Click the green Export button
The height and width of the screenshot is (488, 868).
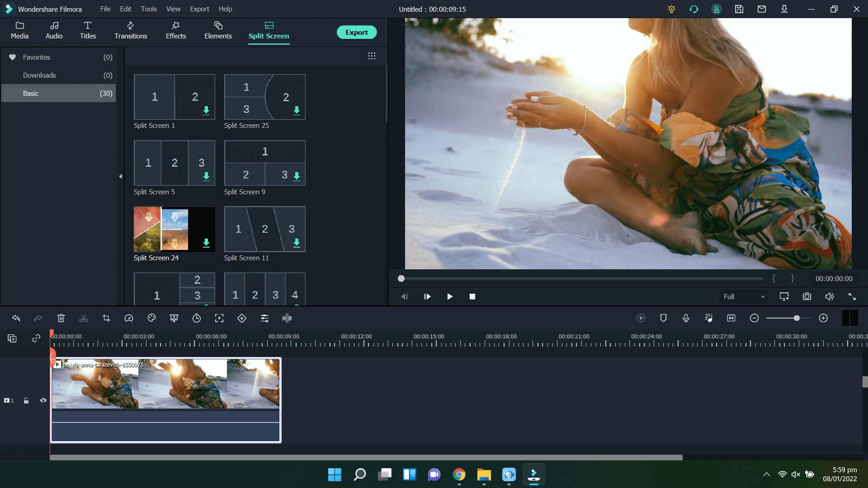coord(357,32)
